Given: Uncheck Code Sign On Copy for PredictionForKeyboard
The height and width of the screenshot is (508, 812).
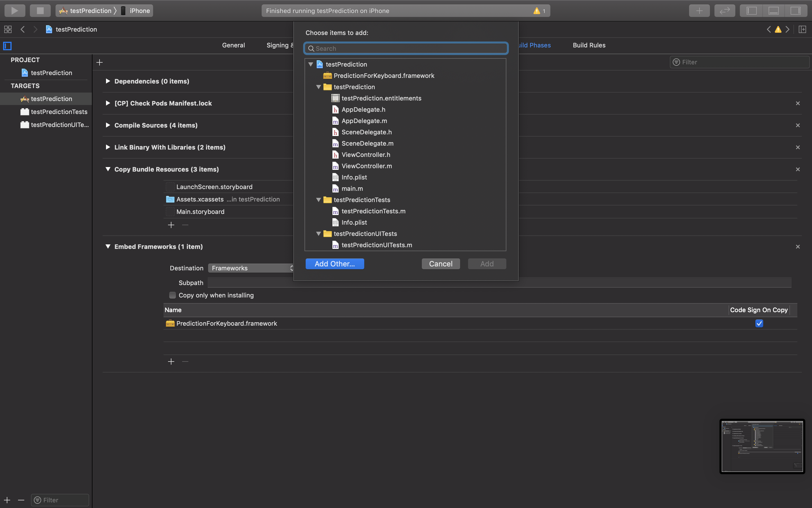Looking at the screenshot, I should coord(759,323).
